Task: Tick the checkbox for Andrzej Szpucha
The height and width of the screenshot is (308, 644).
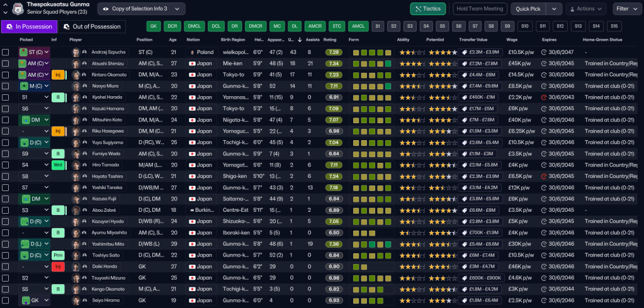Action: [x=6, y=52]
